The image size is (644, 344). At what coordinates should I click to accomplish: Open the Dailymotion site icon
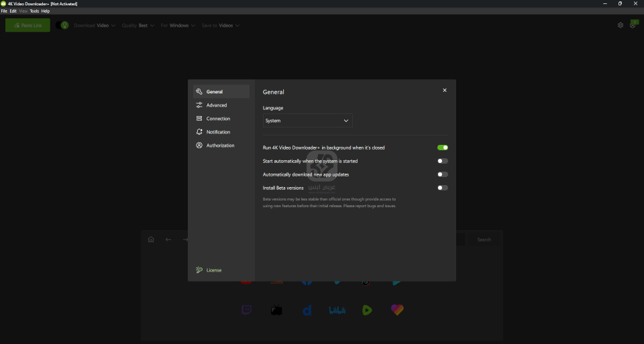click(x=307, y=310)
